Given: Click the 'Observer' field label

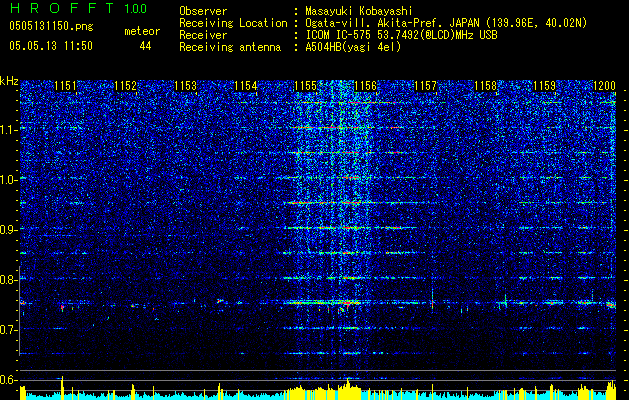Looking at the screenshot, I should click(x=203, y=11).
